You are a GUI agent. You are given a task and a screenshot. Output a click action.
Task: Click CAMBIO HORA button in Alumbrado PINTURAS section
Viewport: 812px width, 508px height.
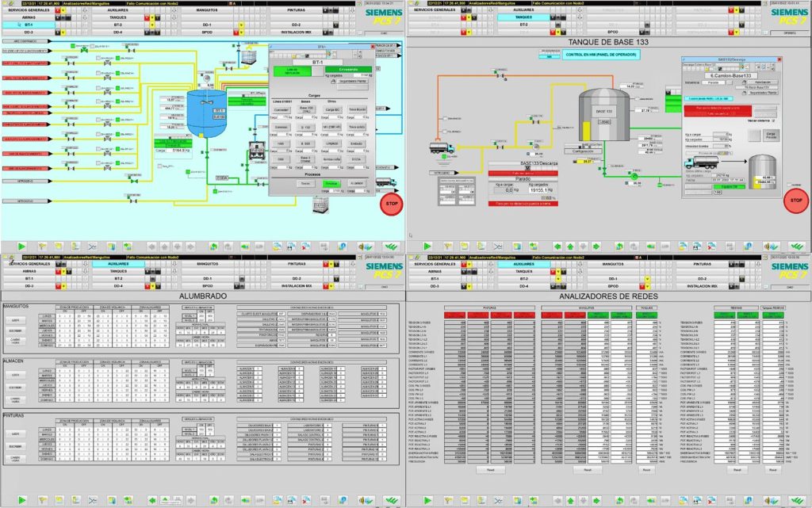tap(15, 458)
